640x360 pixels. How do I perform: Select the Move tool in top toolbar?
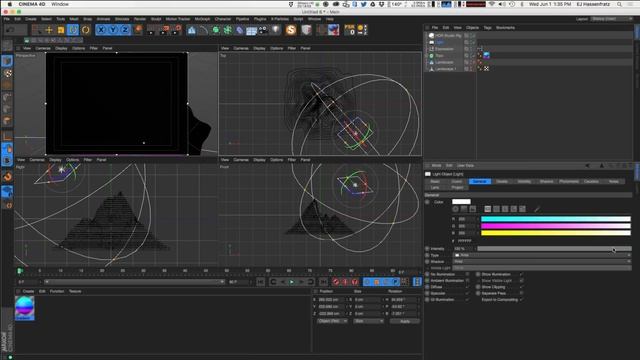(x=49, y=30)
